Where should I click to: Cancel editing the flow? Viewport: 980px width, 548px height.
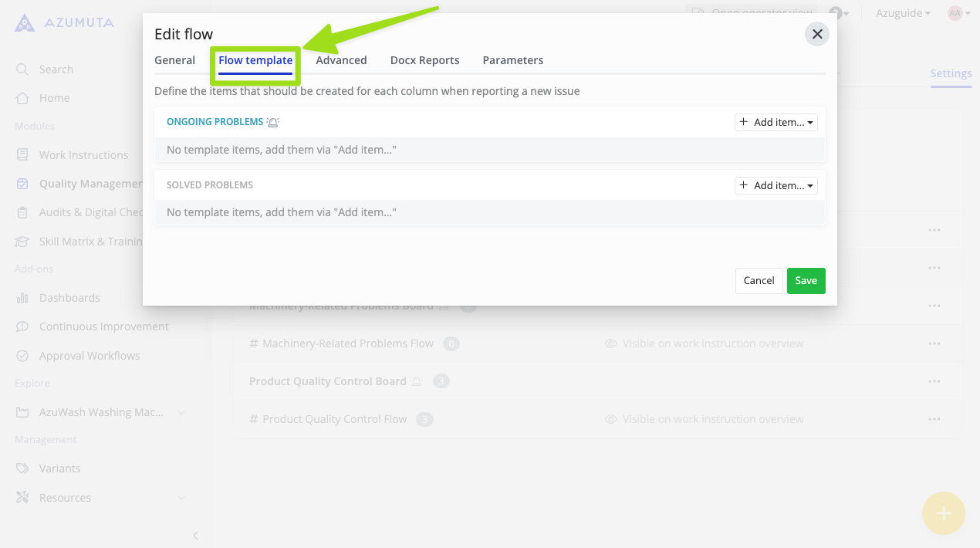pos(758,280)
